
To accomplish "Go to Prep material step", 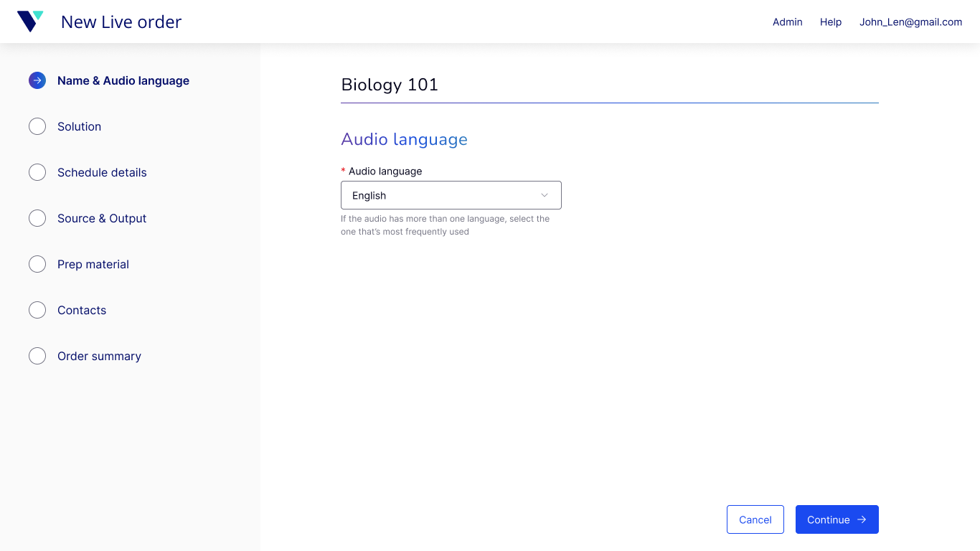I will coord(93,264).
